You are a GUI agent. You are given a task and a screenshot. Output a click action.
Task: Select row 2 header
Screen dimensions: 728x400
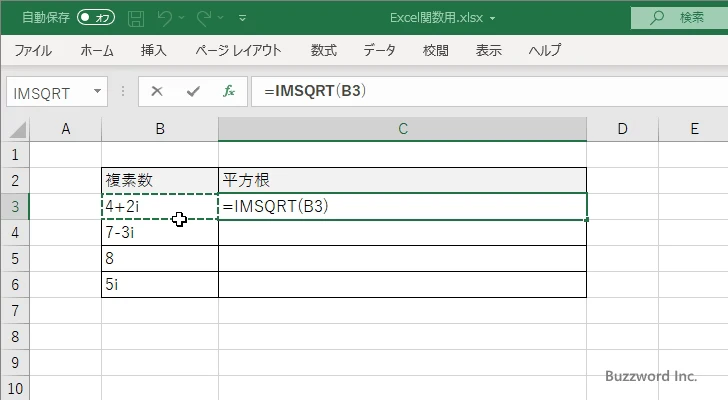pyautogui.click(x=15, y=181)
